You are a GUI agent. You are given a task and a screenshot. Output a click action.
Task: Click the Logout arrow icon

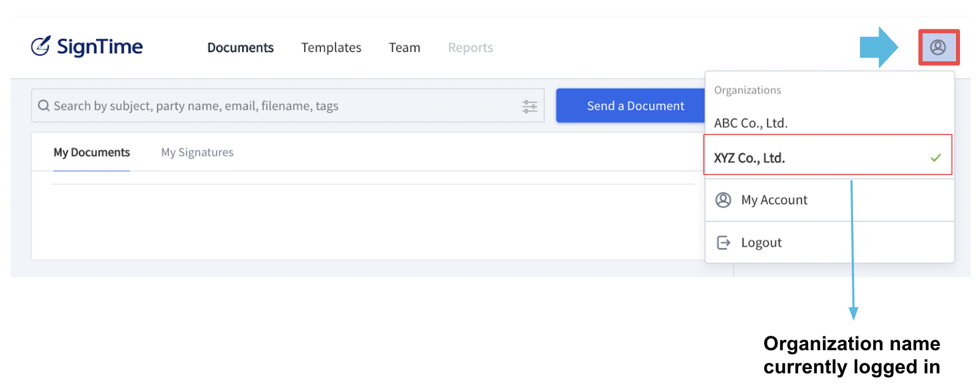click(724, 243)
